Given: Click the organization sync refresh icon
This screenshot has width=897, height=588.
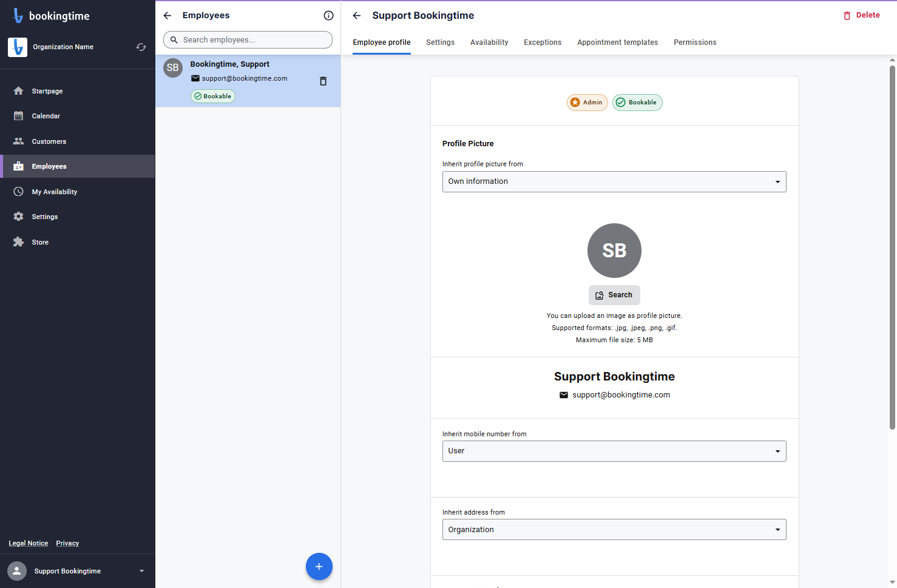Looking at the screenshot, I should click(x=141, y=47).
